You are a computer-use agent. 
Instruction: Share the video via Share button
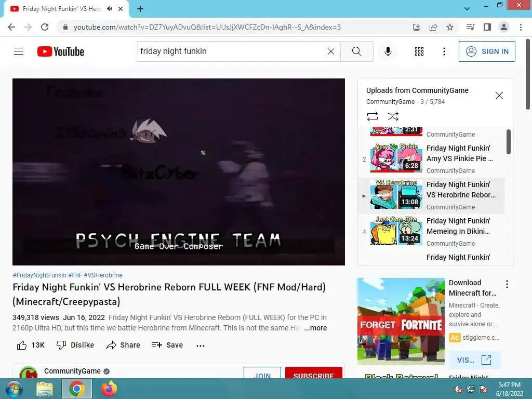tap(123, 345)
